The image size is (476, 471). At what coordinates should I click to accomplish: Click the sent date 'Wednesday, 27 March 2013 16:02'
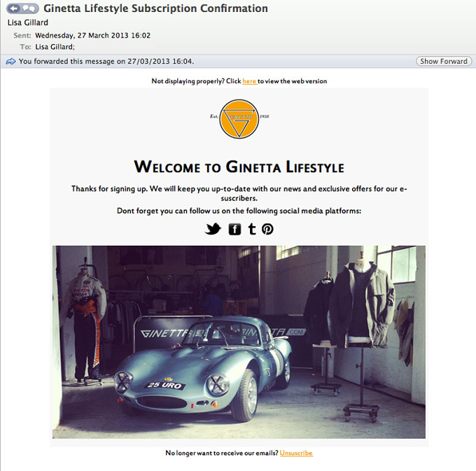click(92, 35)
